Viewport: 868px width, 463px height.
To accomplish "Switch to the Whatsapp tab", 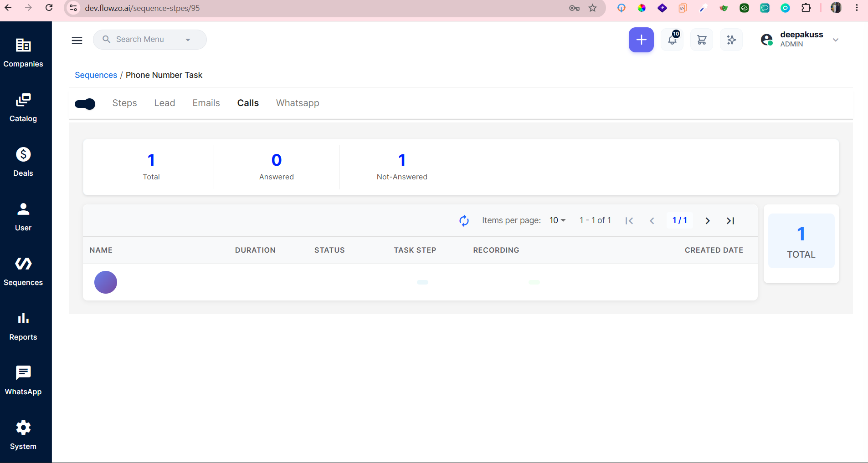I will pos(298,103).
